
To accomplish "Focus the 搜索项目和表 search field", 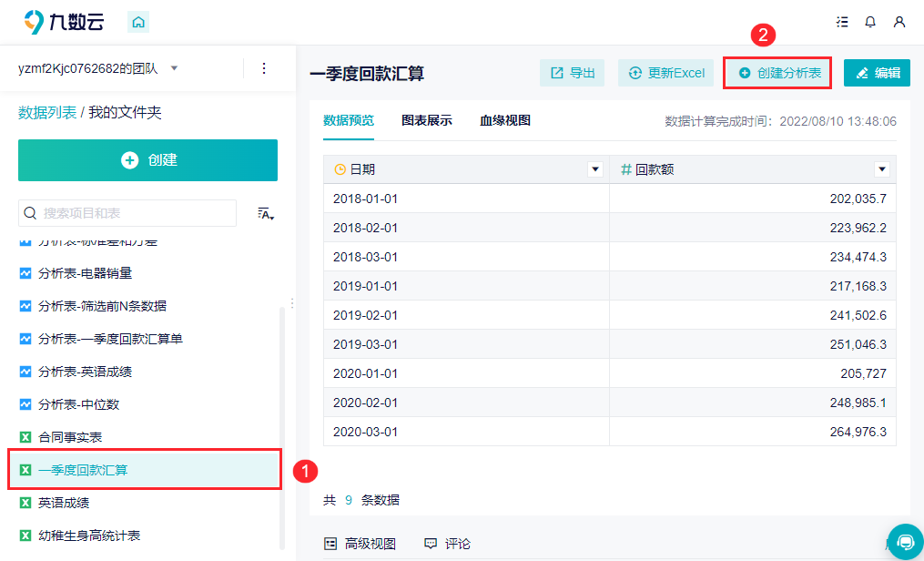I will coord(127,213).
